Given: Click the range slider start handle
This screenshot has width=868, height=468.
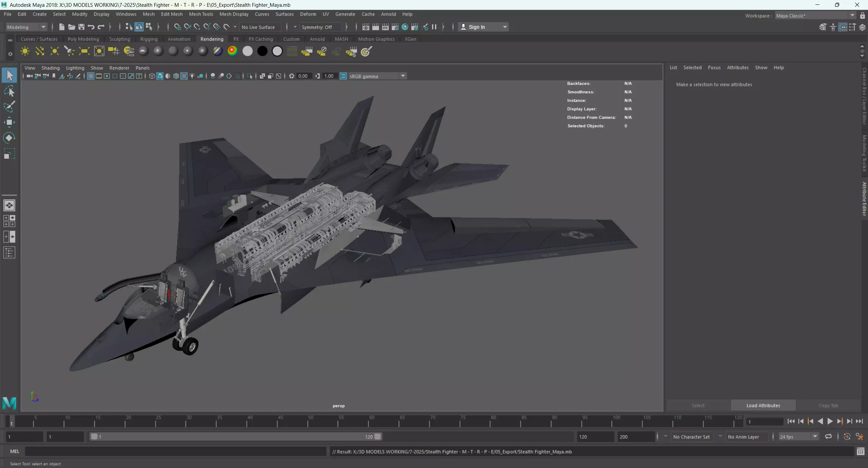Looking at the screenshot, I should pyautogui.click(x=94, y=436).
